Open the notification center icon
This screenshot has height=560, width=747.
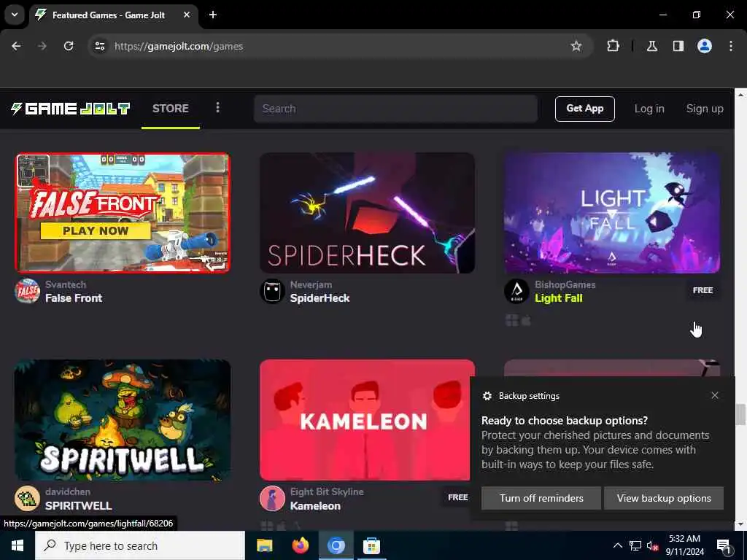point(723,545)
